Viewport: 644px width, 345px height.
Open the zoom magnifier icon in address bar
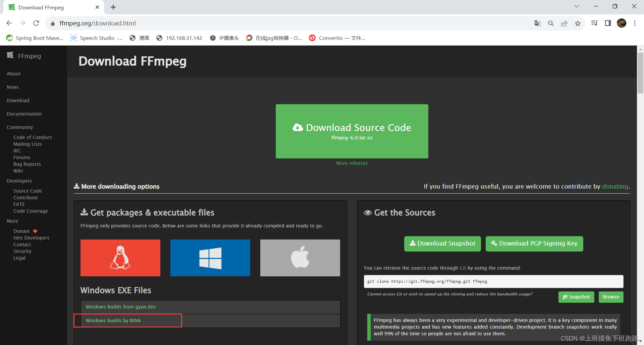pyautogui.click(x=551, y=23)
